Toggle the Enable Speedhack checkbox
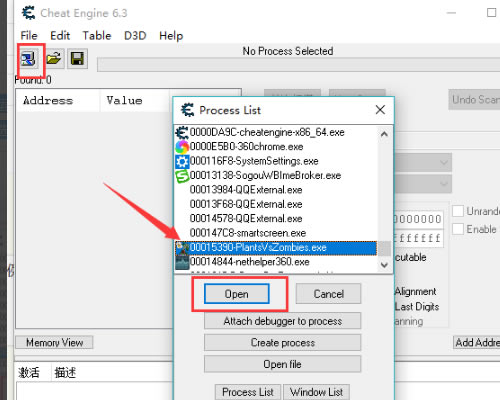Screen dimensions: 500x400 pyautogui.click(x=458, y=229)
